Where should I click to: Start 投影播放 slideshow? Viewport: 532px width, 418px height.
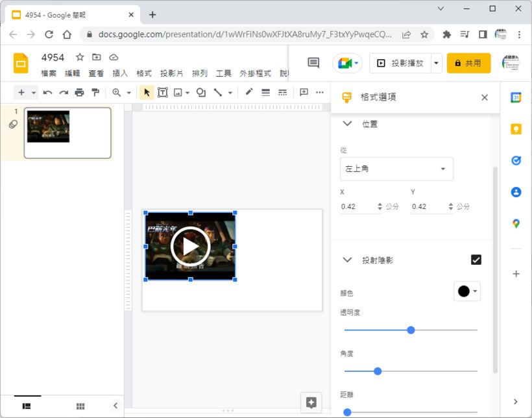[400, 63]
